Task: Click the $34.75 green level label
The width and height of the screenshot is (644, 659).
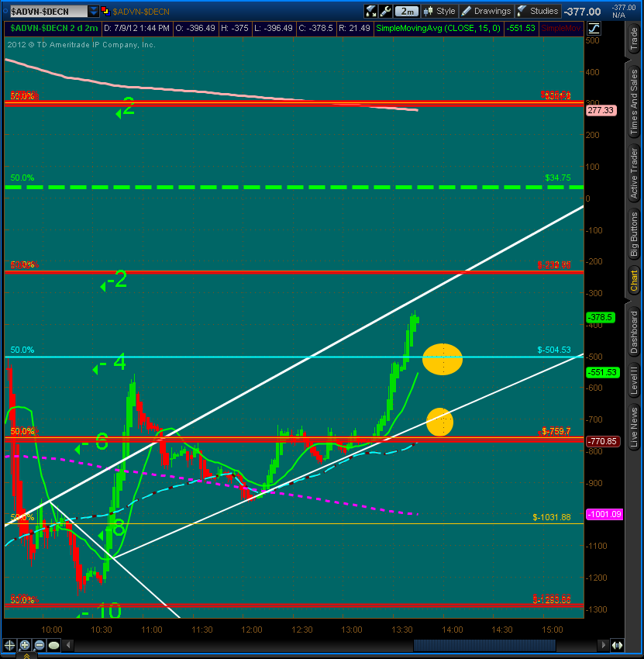Action: [x=558, y=178]
